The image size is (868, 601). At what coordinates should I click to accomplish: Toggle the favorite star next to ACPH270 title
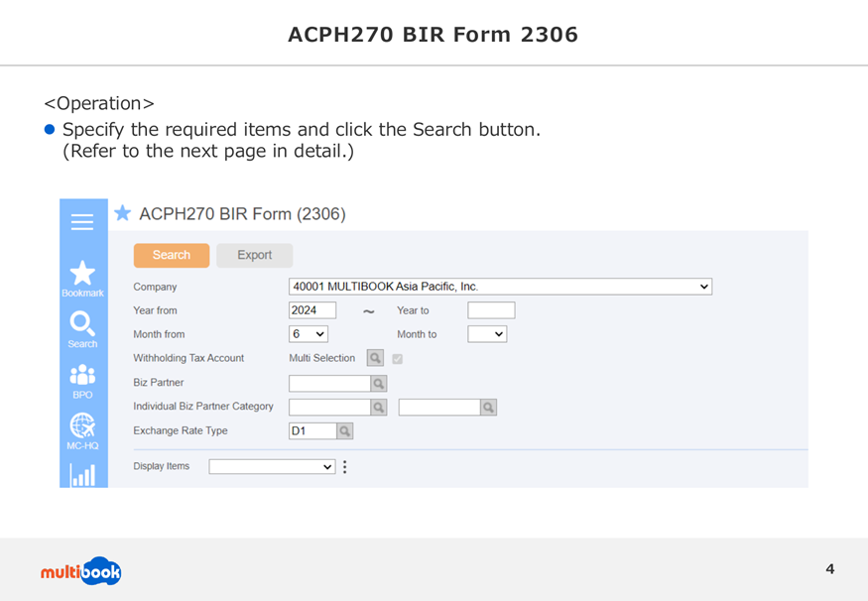point(122,213)
